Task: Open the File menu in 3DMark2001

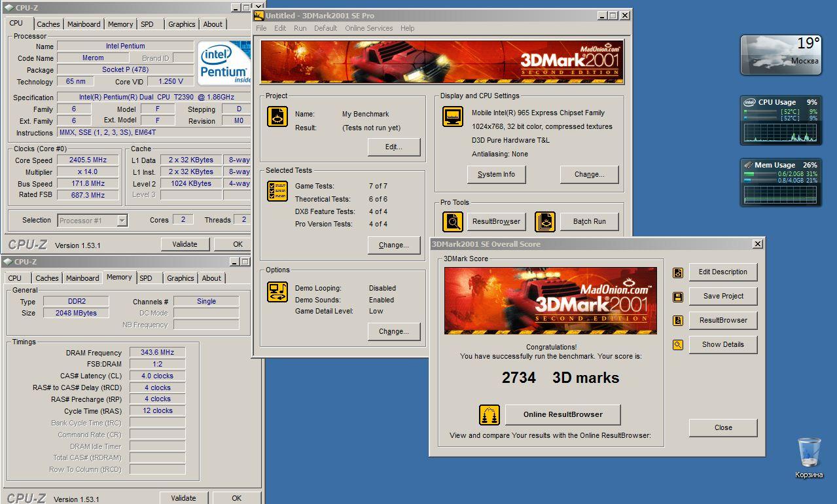Action: click(x=261, y=28)
